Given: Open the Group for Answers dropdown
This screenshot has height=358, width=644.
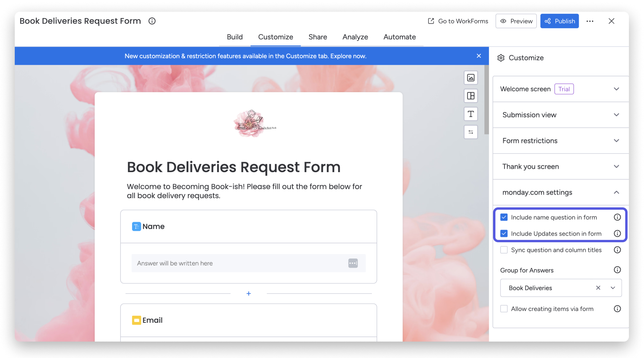Looking at the screenshot, I should coord(613,288).
